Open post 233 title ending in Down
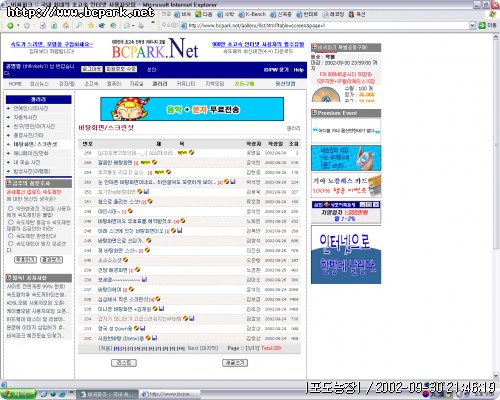Viewport: 500px width, 400px height. tap(115, 328)
